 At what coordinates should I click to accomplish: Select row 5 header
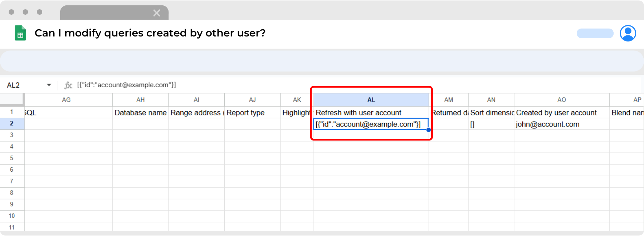click(12, 158)
